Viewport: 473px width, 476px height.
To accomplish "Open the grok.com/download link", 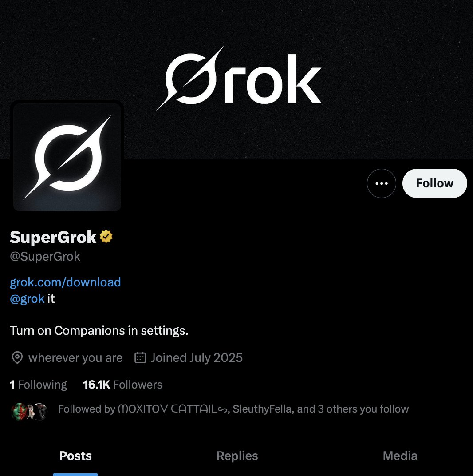I will (x=65, y=282).
